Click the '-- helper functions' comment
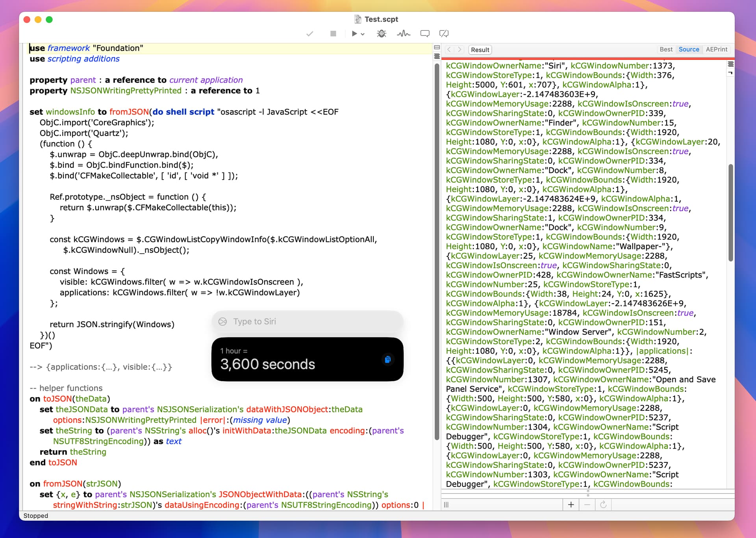 tap(66, 388)
